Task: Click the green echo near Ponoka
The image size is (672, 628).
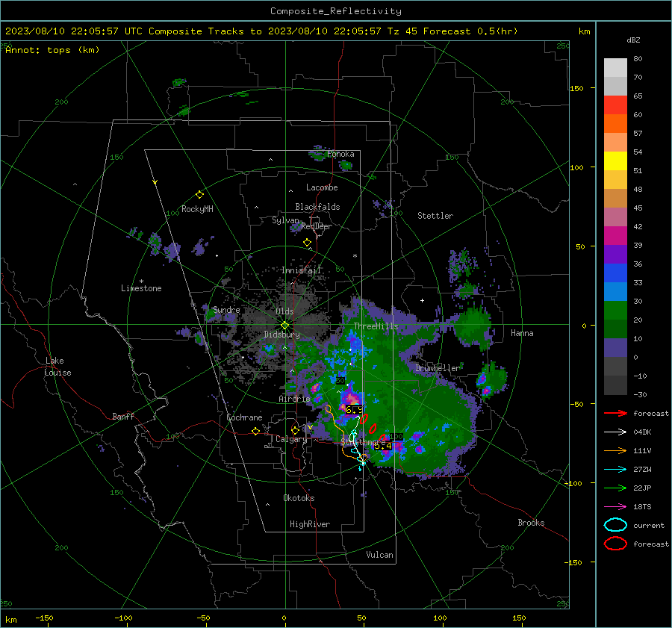Action: (346, 165)
